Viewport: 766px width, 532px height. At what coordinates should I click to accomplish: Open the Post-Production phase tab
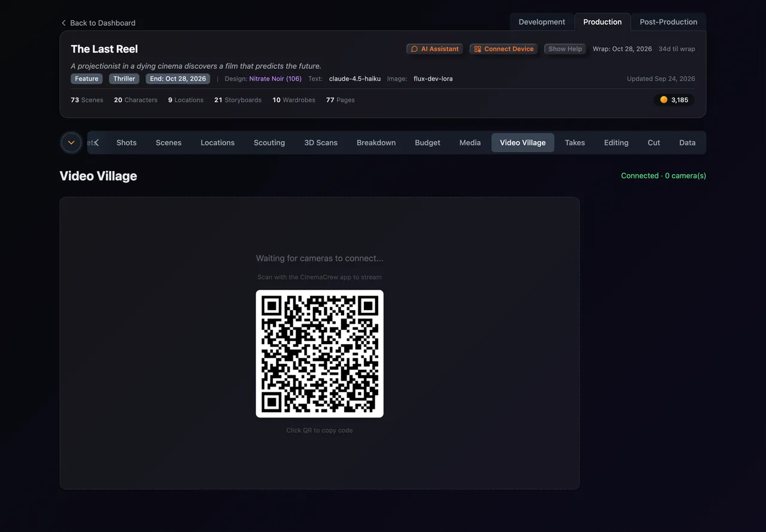pos(668,22)
